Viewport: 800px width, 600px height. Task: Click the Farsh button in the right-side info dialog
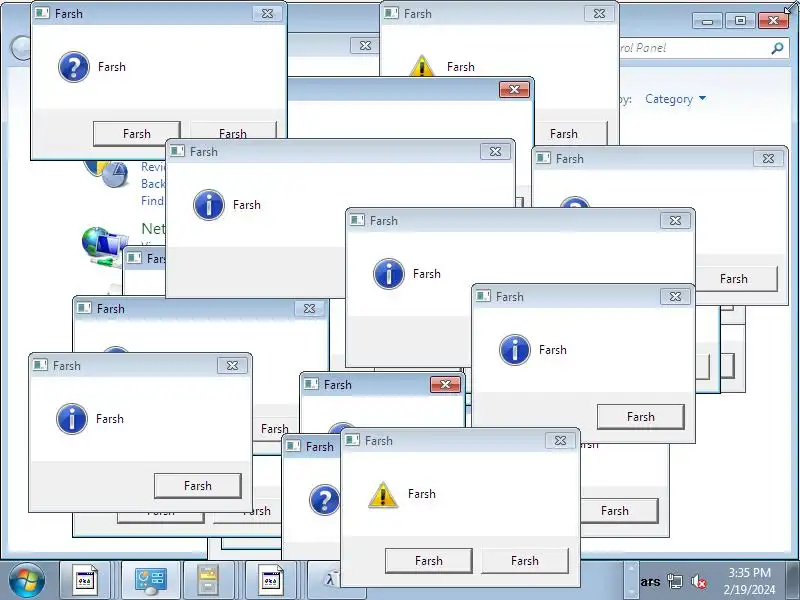(641, 417)
